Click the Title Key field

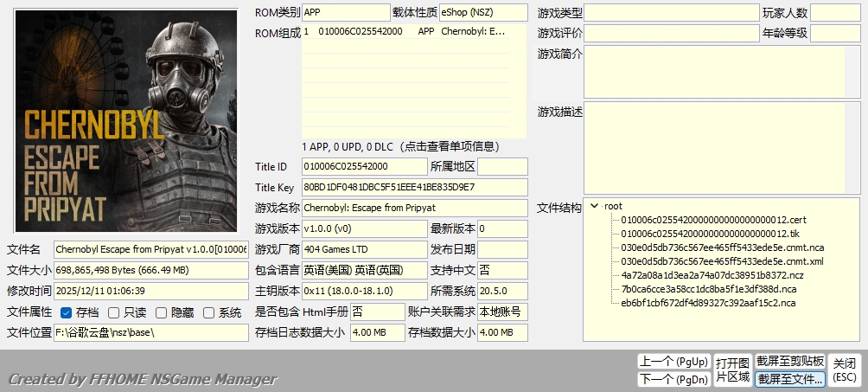coord(414,187)
